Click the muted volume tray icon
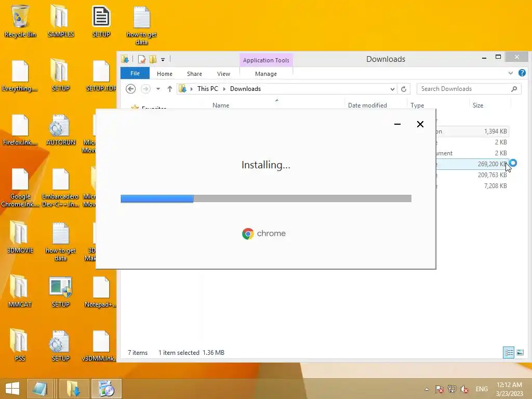This screenshot has width=532, height=399. pyautogui.click(x=464, y=389)
